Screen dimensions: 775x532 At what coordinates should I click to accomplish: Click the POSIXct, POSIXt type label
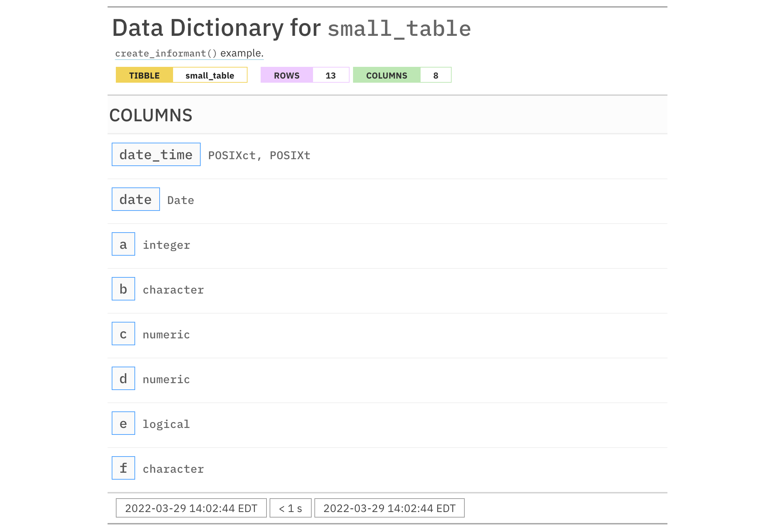(259, 155)
